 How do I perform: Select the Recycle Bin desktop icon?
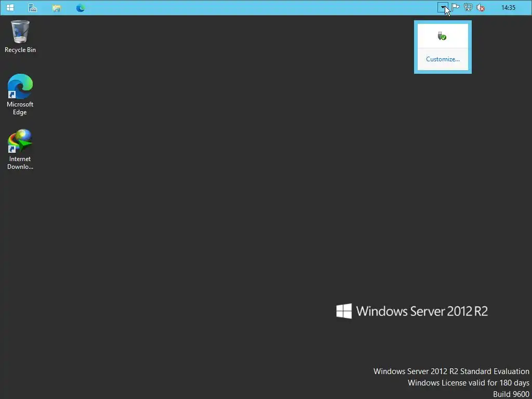[20, 37]
